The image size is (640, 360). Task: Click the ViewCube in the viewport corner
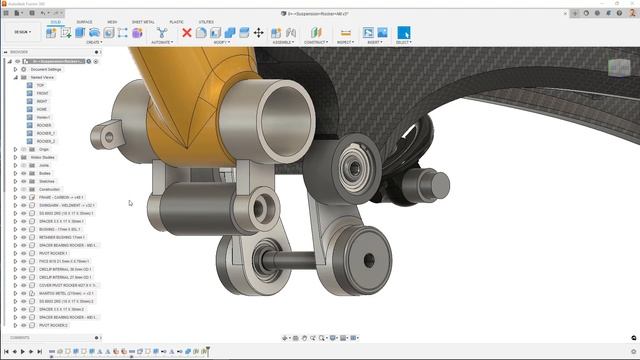(619, 68)
